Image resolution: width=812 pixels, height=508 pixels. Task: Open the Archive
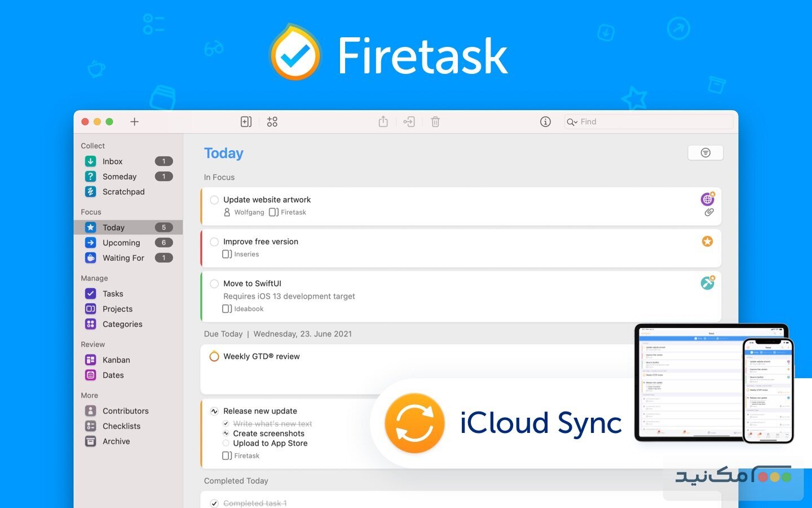click(115, 441)
